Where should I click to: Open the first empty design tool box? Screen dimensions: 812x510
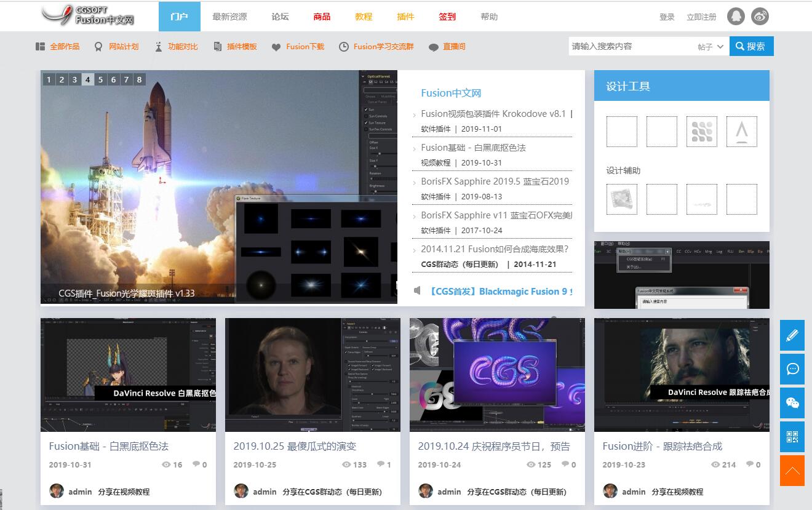[622, 132]
